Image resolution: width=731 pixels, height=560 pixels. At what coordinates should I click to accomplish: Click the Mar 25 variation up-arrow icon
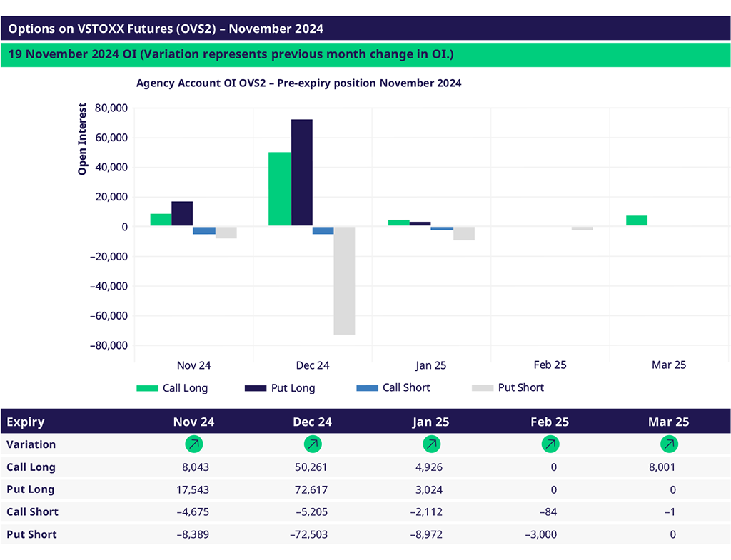point(669,444)
